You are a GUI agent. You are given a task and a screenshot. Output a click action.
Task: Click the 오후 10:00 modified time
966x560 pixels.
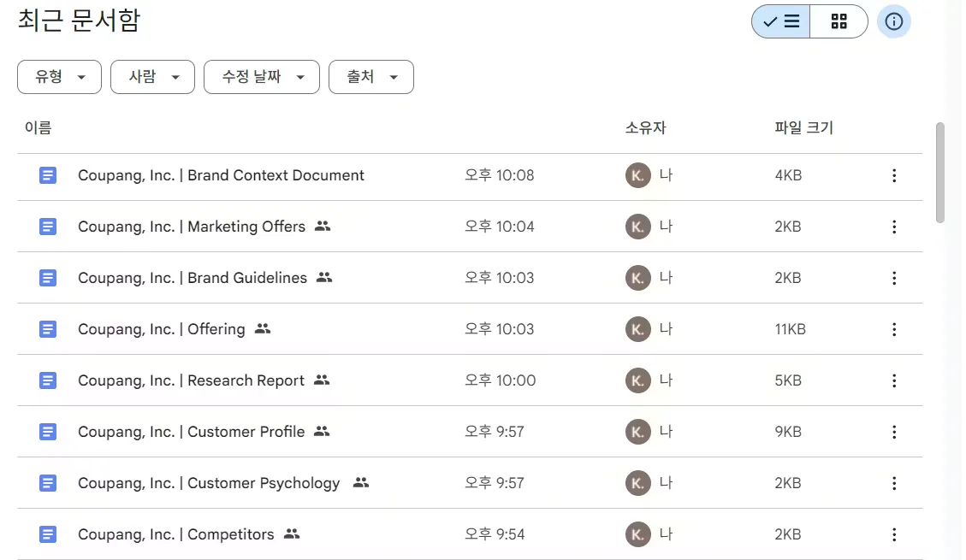(501, 380)
